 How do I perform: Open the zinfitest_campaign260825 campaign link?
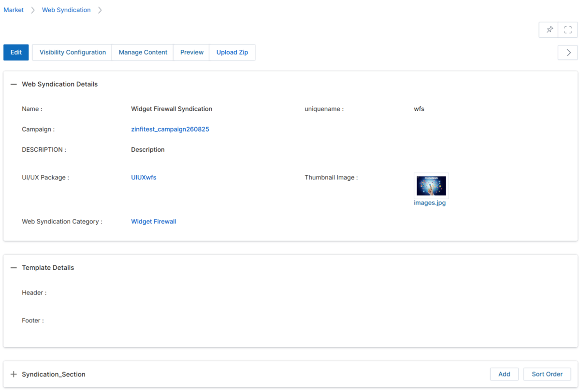click(x=170, y=129)
